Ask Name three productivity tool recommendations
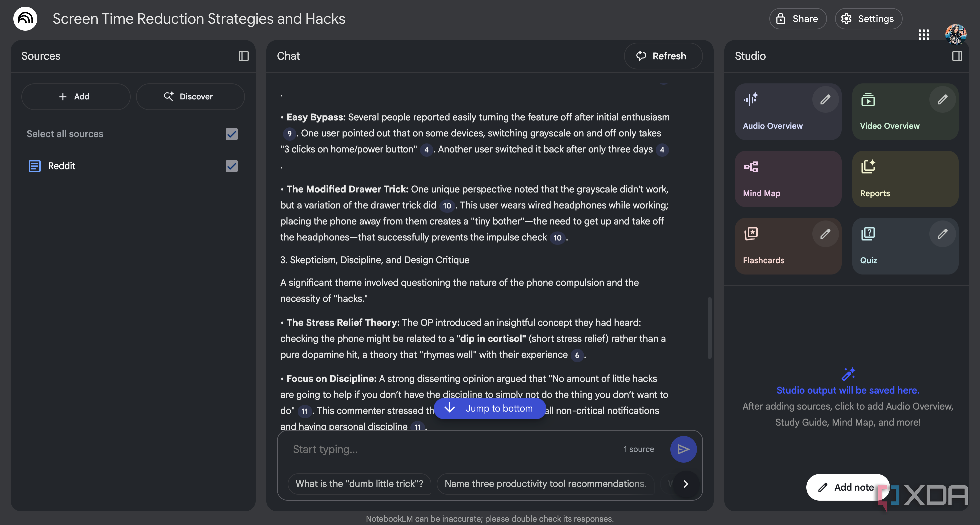The width and height of the screenshot is (980, 525). tap(545, 484)
